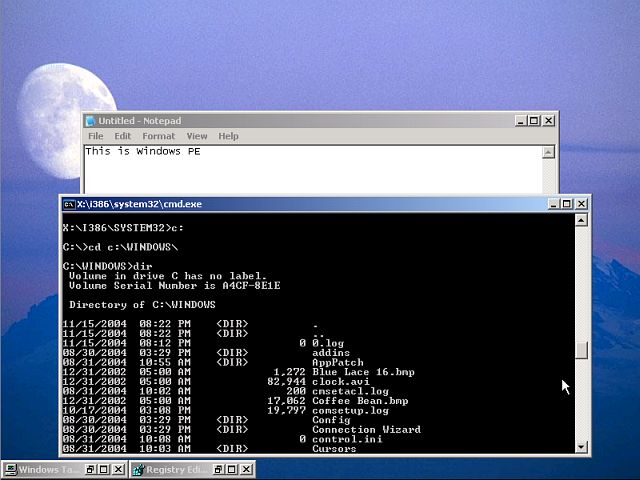Viewport: 640px width, 480px height.
Task: Open the View menu in Notepad
Action: point(197,136)
